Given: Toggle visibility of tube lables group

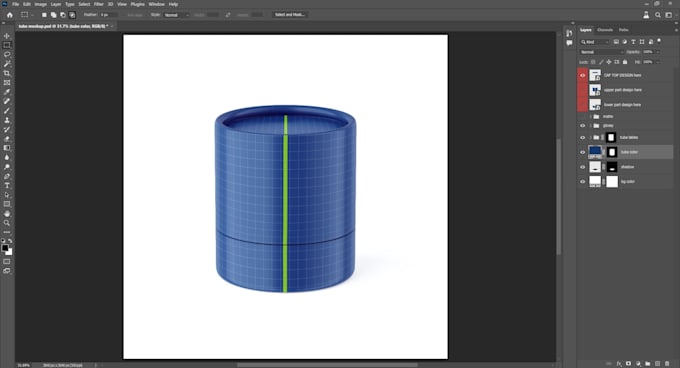Looking at the screenshot, I should 582,138.
